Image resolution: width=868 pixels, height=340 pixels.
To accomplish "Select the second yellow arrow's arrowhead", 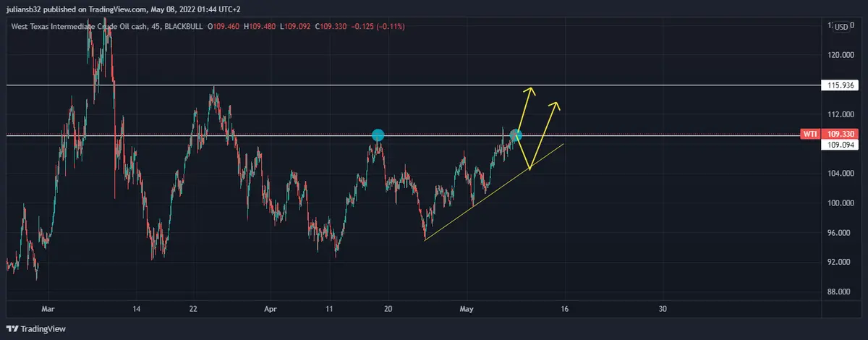I will [556, 106].
